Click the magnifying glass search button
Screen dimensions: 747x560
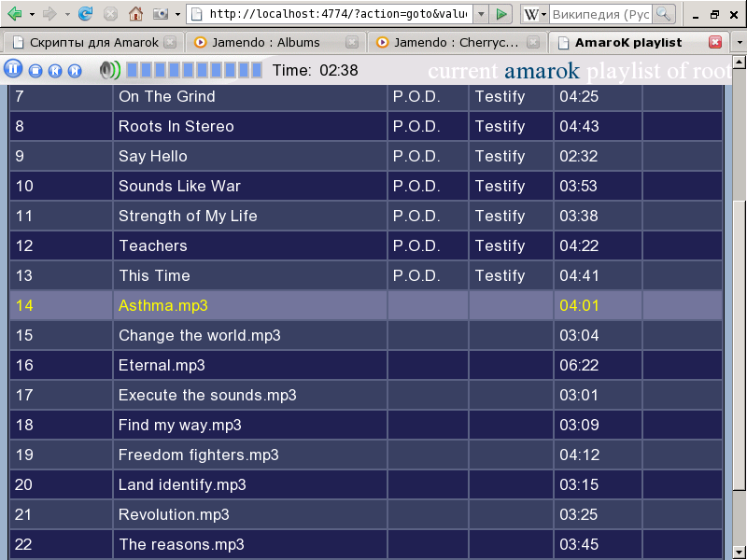pos(663,14)
